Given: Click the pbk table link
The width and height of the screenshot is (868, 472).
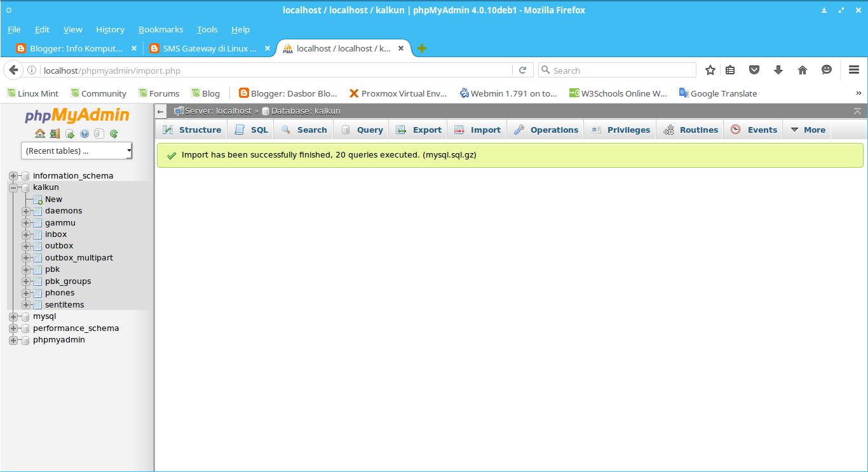Looking at the screenshot, I should (x=52, y=269).
